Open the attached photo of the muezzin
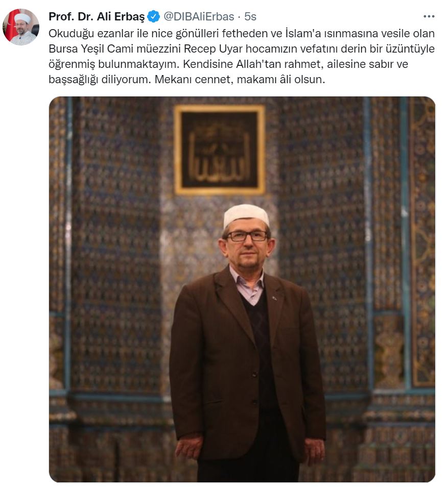The height and width of the screenshot is (487, 448). tap(242, 289)
